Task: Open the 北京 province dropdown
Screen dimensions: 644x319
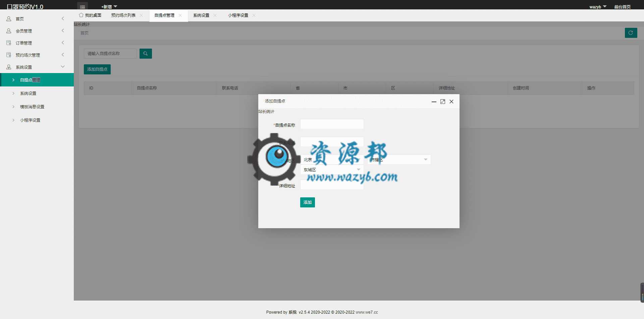Action: (332, 159)
